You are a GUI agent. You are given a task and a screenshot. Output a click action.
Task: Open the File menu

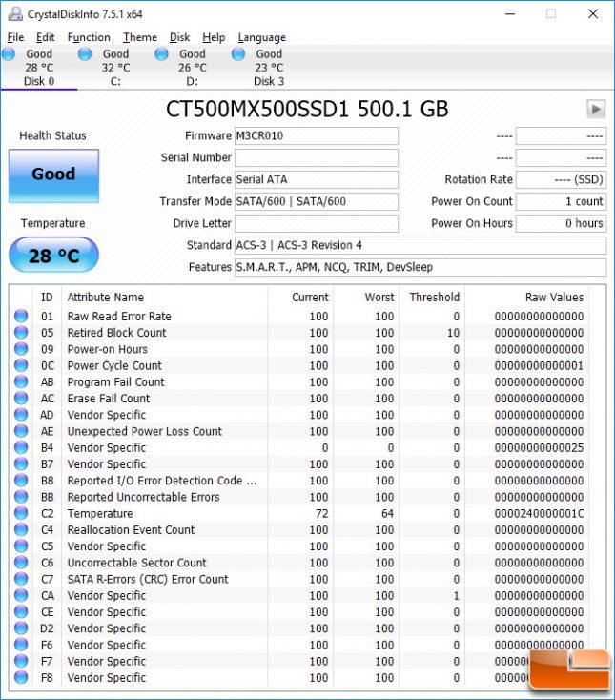point(15,37)
